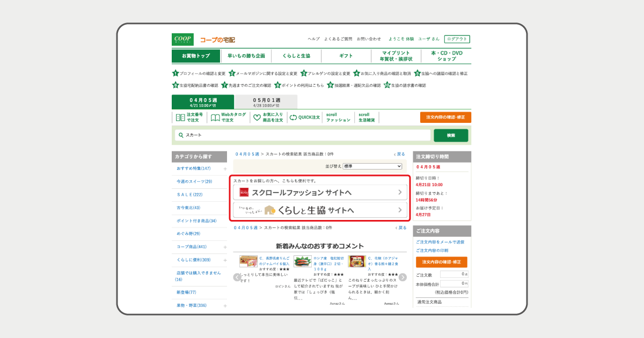Open star 6 生協宅配納品書の確認
The image size is (644, 338).
(195, 85)
